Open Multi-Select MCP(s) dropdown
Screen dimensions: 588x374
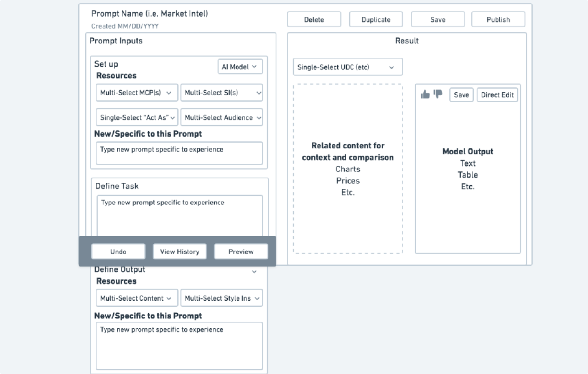tap(137, 93)
